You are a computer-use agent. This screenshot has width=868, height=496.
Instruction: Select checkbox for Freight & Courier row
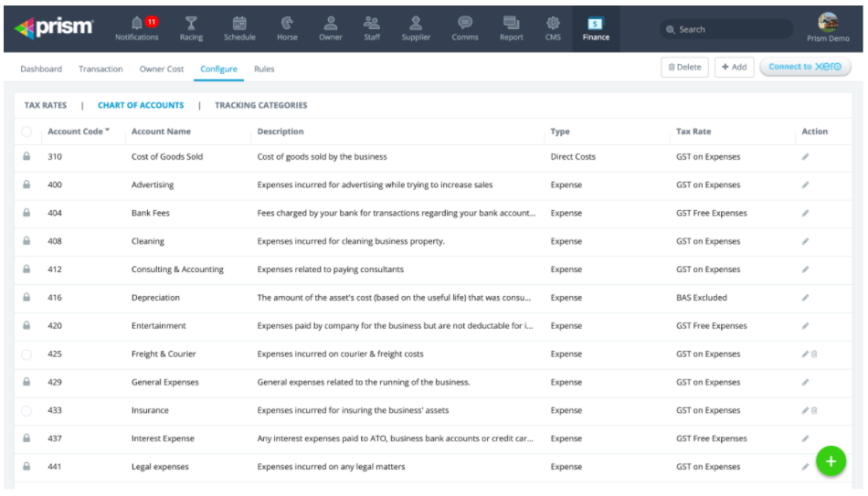[26, 354]
